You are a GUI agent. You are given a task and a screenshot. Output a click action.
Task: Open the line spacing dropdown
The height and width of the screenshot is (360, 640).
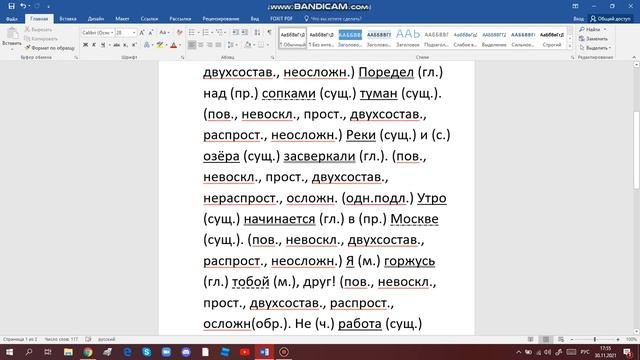coord(231,45)
